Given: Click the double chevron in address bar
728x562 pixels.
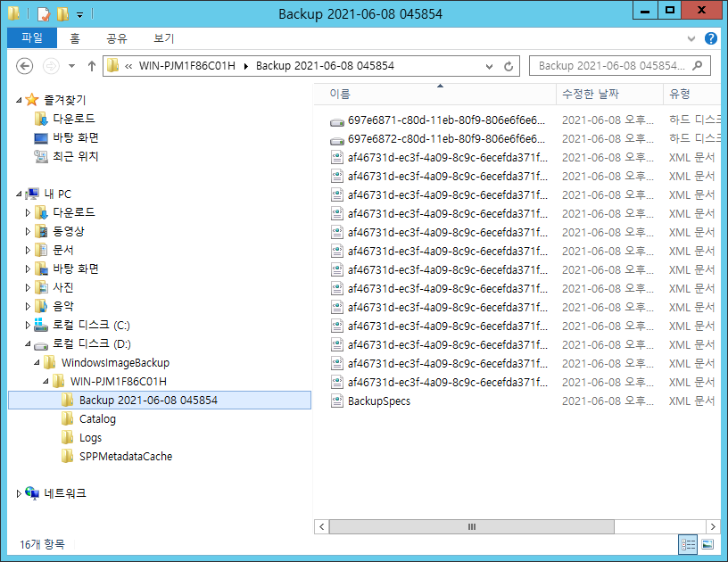Looking at the screenshot, I should [128, 66].
